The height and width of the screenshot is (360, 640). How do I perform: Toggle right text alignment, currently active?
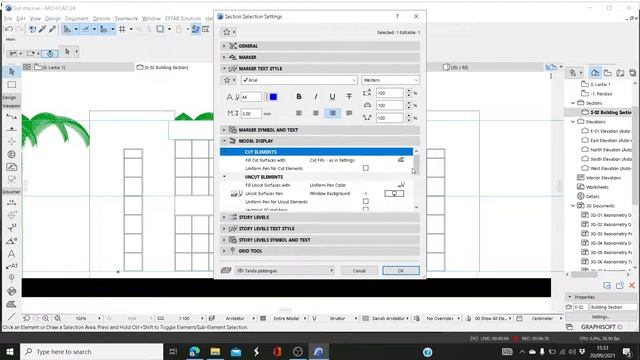tap(332, 113)
